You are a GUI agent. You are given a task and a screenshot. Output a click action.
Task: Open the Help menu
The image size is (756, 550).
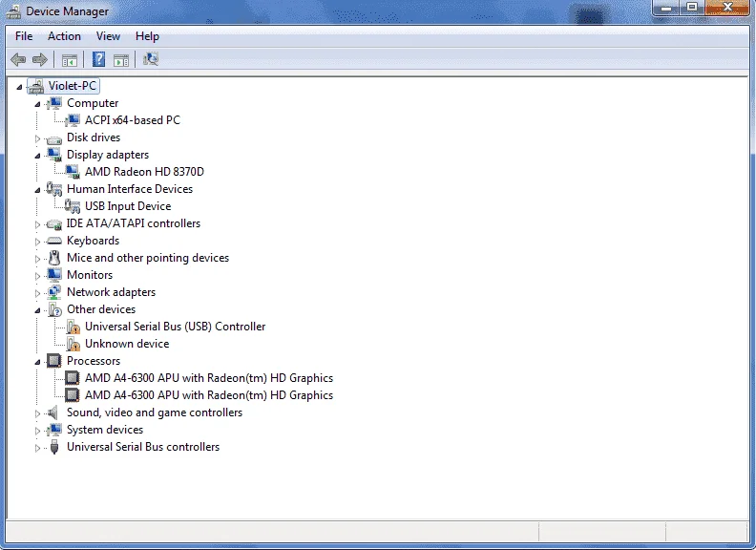pos(147,36)
